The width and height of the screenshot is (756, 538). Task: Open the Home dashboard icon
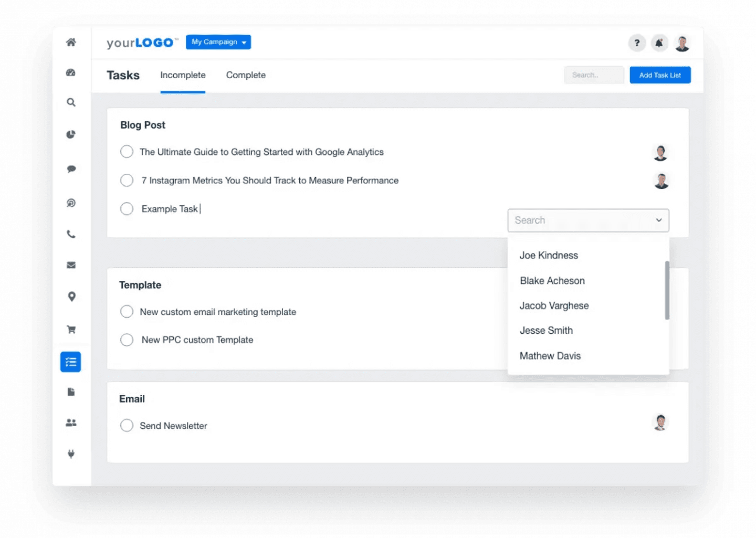click(71, 43)
